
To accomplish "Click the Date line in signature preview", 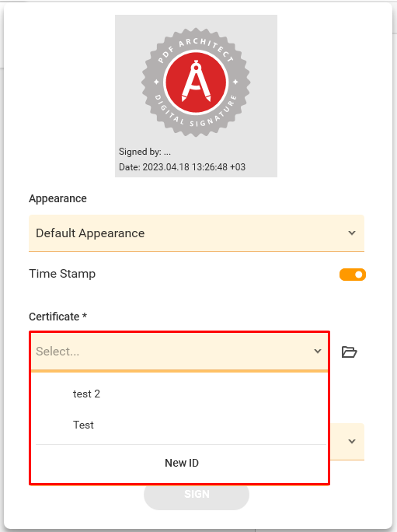I will pyautogui.click(x=182, y=167).
